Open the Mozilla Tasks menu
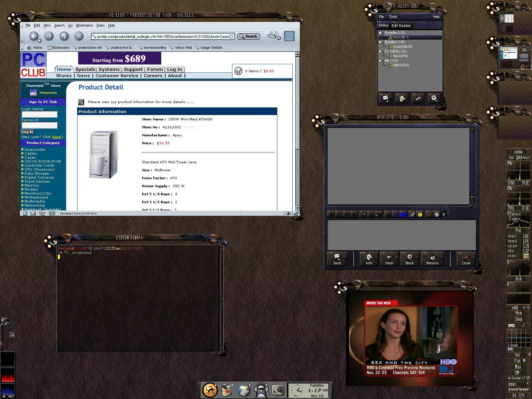This screenshot has height=399, width=532. tap(100, 25)
